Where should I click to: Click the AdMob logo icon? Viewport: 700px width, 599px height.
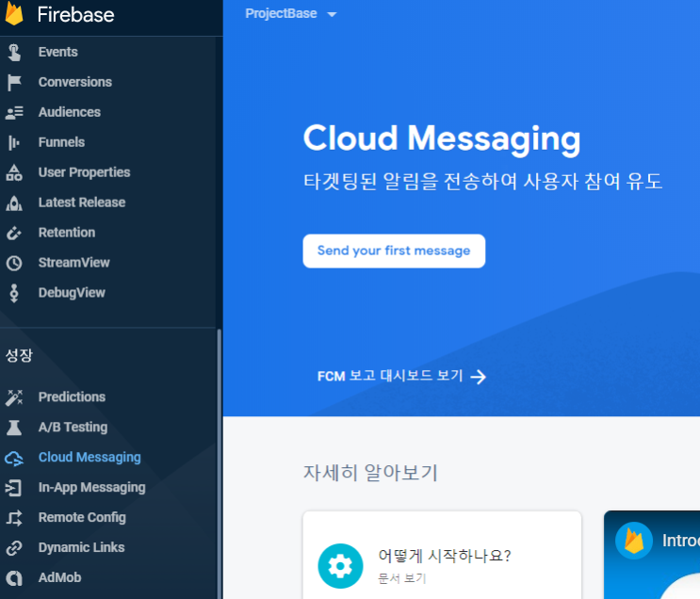tap(14, 578)
